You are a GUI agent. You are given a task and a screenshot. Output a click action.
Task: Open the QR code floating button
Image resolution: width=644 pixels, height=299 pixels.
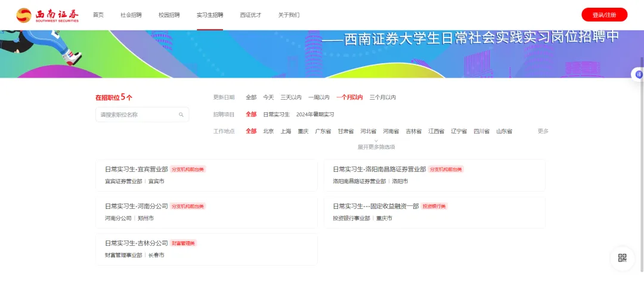622,258
